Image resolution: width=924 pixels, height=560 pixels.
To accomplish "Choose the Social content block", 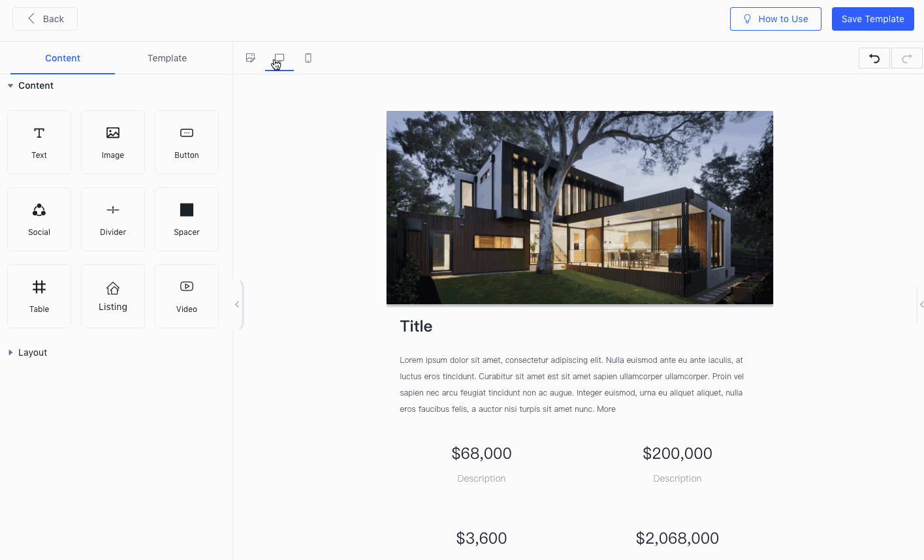I will click(x=39, y=219).
